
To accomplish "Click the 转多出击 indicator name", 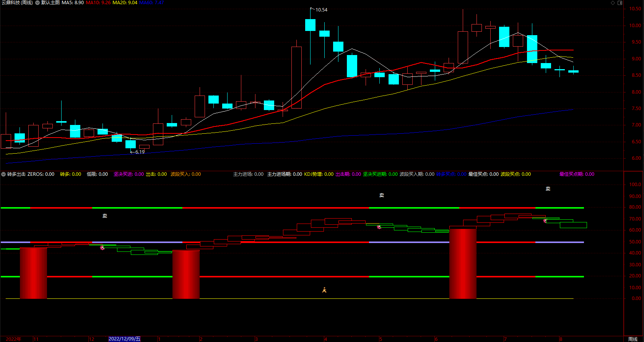I will point(16,174).
